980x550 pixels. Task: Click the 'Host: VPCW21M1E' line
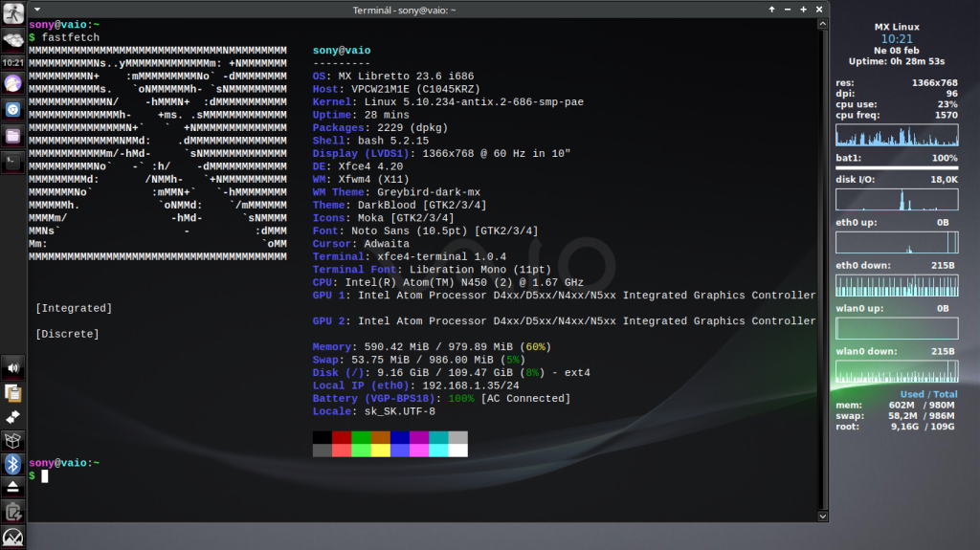tap(396, 89)
